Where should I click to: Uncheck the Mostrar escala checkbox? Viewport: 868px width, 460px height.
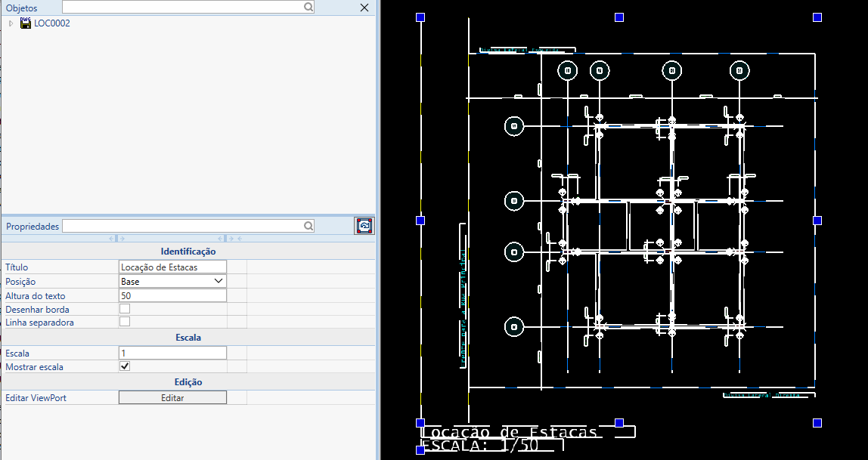[x=125, y=366]
